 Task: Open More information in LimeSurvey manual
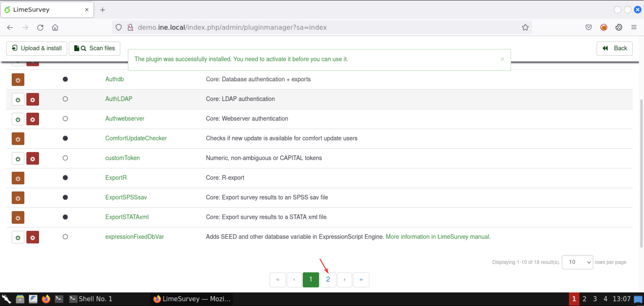(x=438, y=237)
